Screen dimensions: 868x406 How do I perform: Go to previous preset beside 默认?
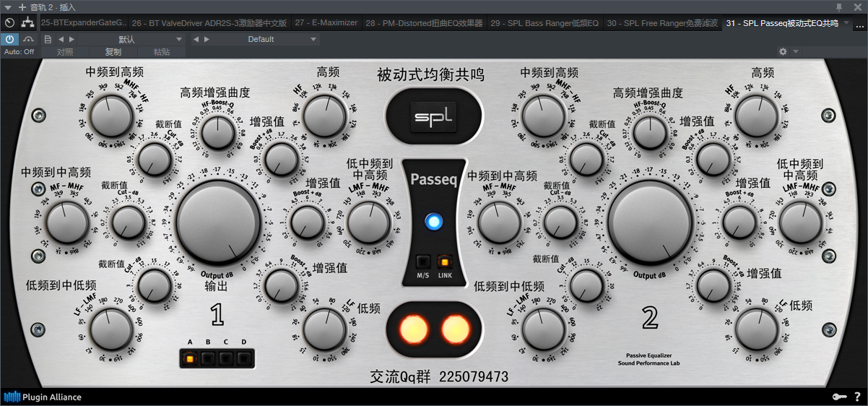61,39
